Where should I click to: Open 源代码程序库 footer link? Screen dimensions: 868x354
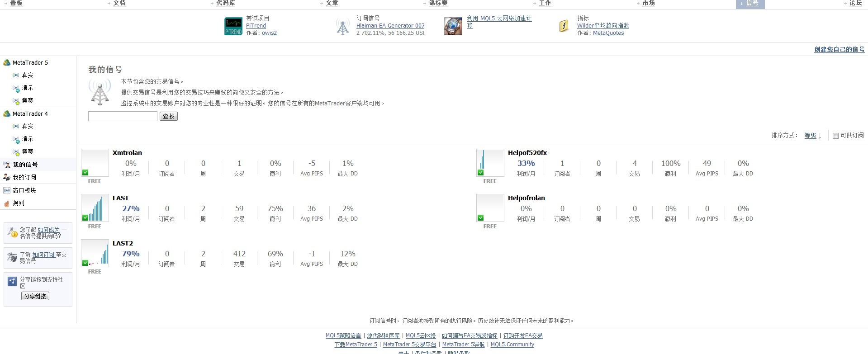(x=384, y=335)
